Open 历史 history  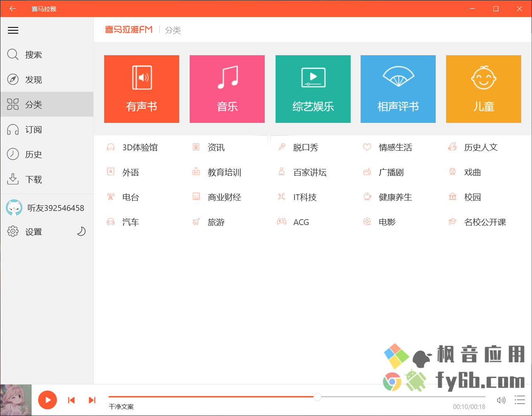(x=47, y=154)
